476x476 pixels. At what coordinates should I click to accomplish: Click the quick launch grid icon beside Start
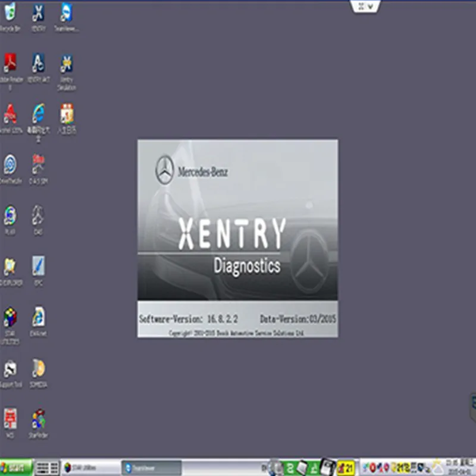coord(47,468)
